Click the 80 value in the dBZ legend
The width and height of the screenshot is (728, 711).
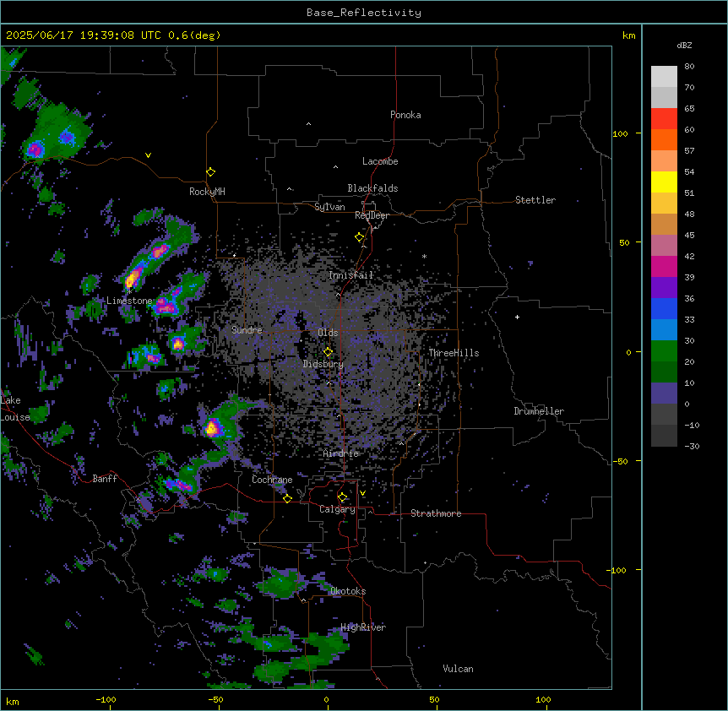(x=689, y=67)
